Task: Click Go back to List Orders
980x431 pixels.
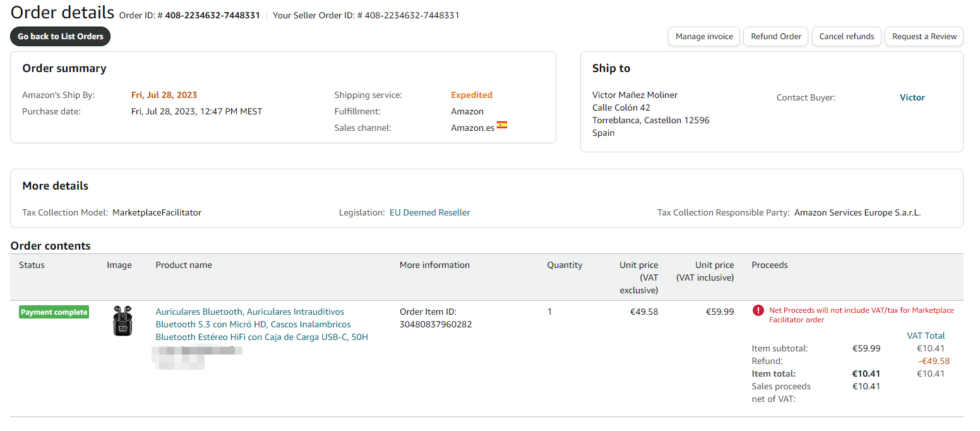Action: (x=61, y=37)
